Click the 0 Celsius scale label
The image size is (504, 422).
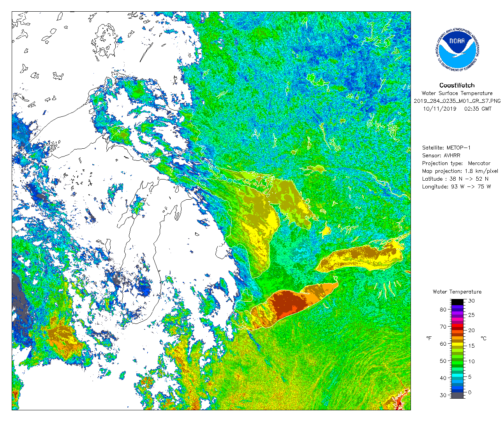pos(470,392)
